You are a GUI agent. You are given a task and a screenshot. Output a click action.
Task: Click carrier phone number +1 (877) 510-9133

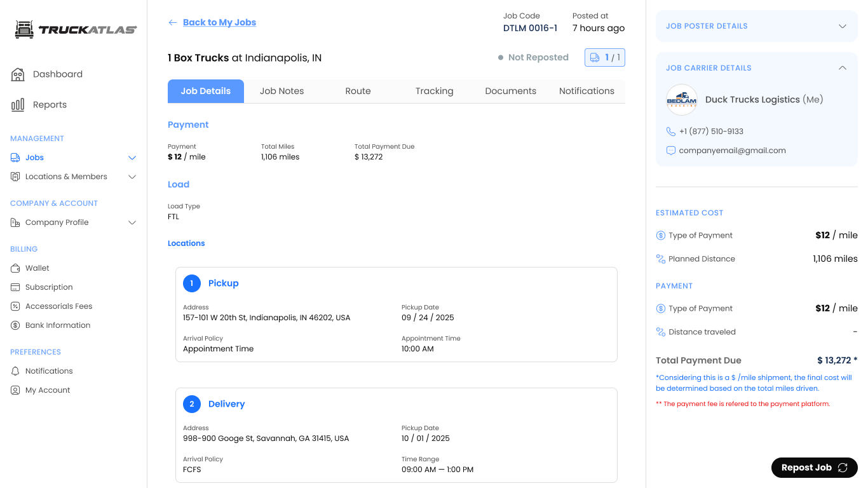pyautogui.click(x=711, y=132)
